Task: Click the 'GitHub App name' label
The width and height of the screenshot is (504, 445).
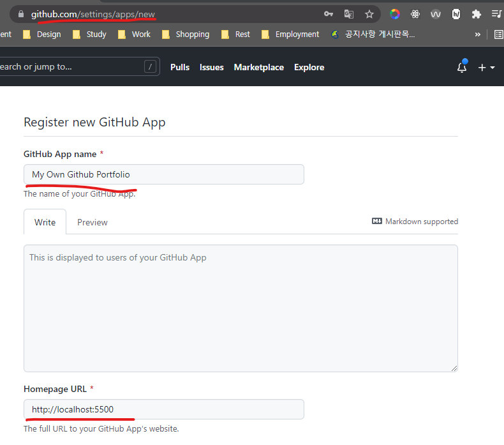Action: pos(60,154)
